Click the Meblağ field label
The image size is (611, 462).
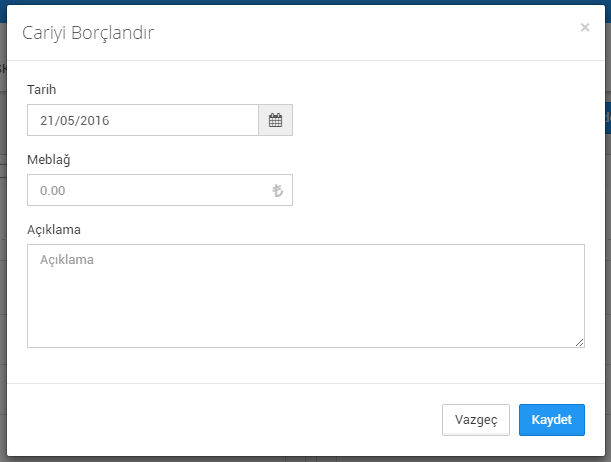pos(49,160)
